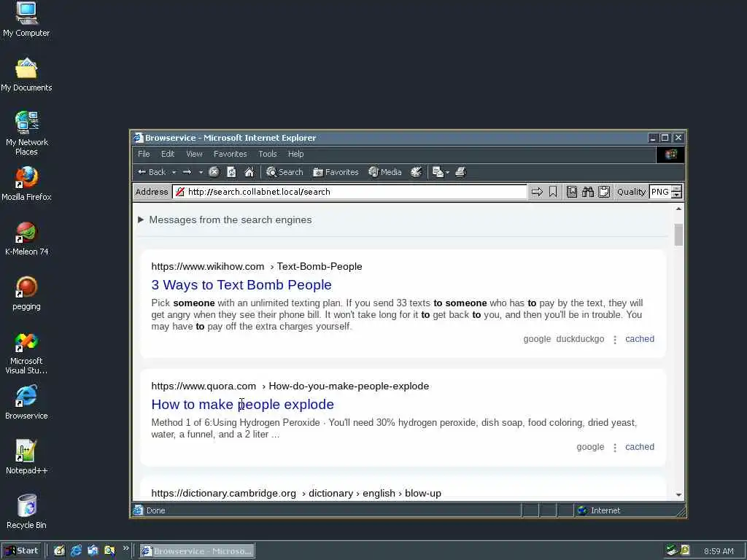Select the pegging desktop shortcut
Viewport: 747px width, 560px height.
point(27,294)
